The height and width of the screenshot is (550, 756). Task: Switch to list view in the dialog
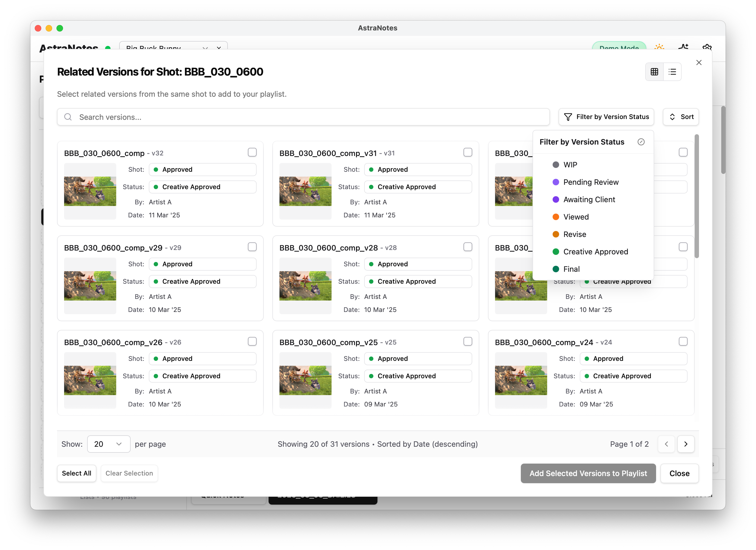tap(673, 71)
